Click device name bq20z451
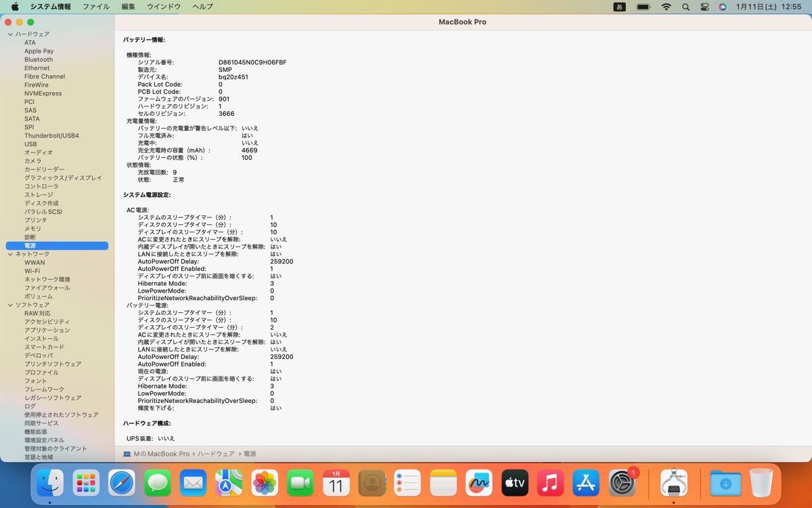The height and width of the screenshot is (508, 812). coord(233,77)
